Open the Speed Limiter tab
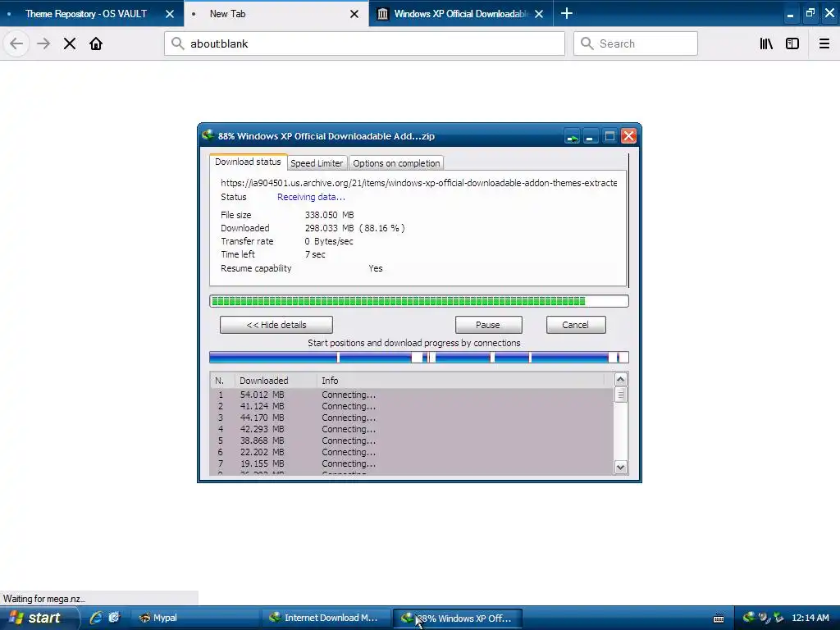The image size is (840, 630). tap(317, 163)
